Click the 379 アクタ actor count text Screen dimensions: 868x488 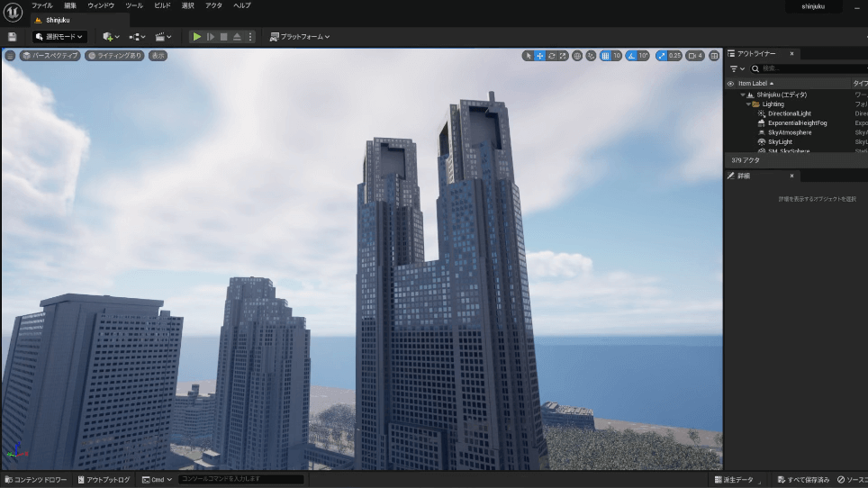coord(746,160)
